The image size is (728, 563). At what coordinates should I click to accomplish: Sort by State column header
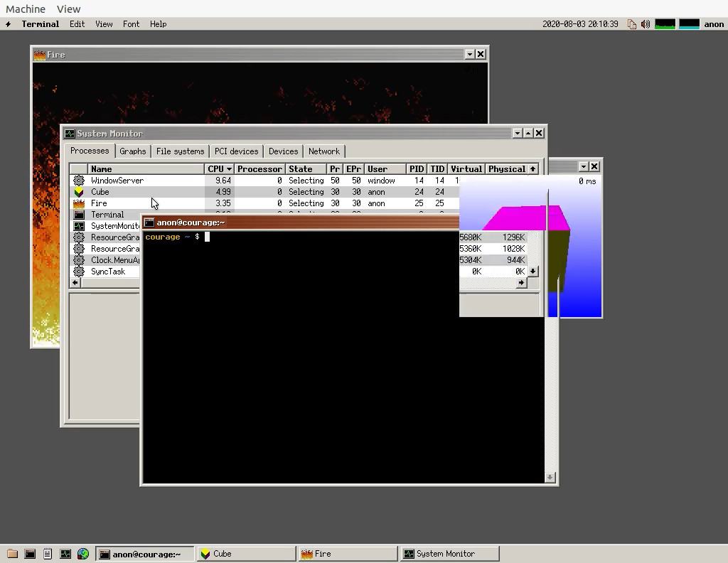coord(306,169)
